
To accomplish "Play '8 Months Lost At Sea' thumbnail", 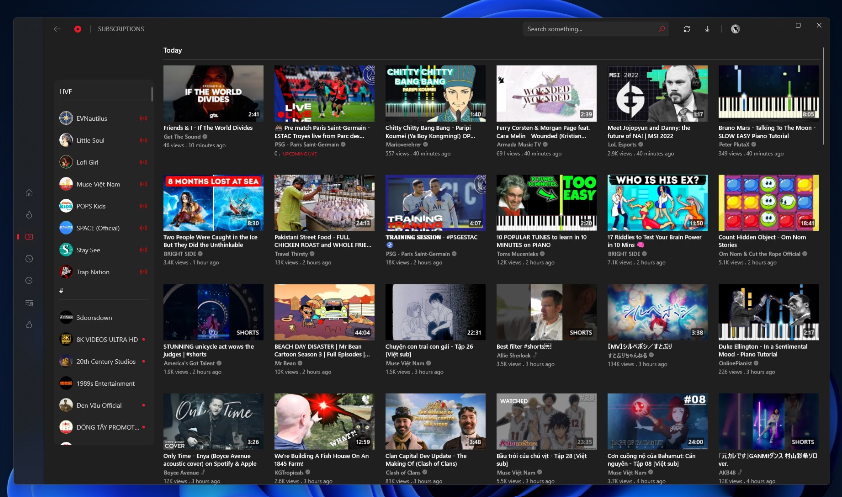I will (x=213, y=203).
